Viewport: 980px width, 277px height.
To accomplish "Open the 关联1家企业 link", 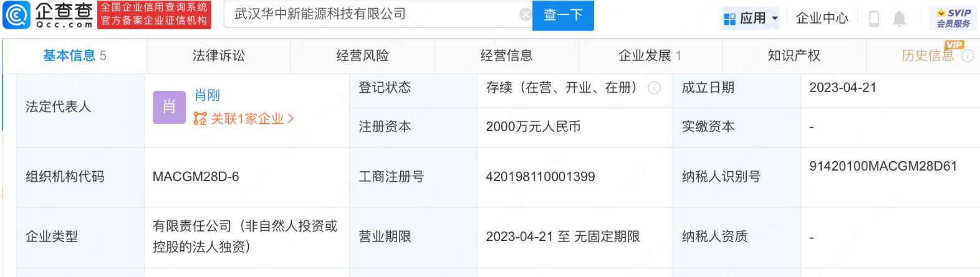I will click(244, 119).
